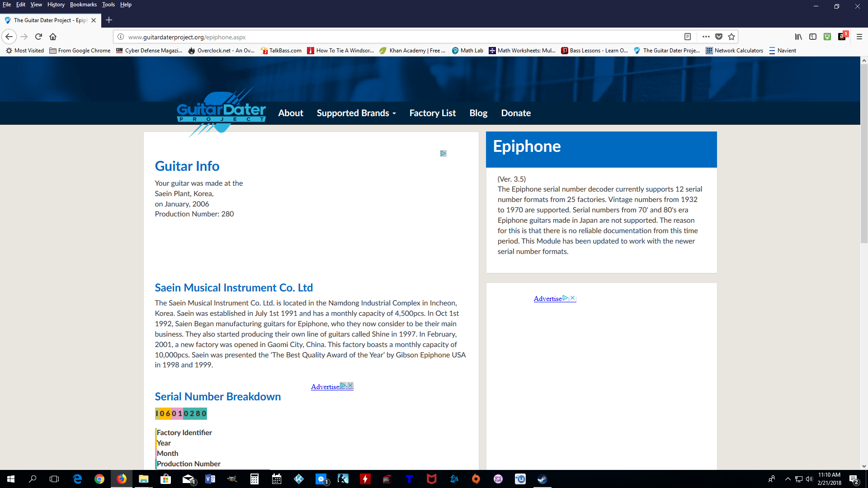This screenshot has width=868, height=488.
Task: Save page to Pocket icon
Action: click(x=719, y=37)
